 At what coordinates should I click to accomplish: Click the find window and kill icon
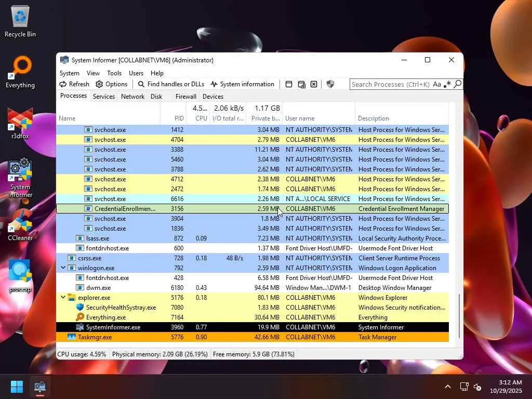(x=314, y=84)
